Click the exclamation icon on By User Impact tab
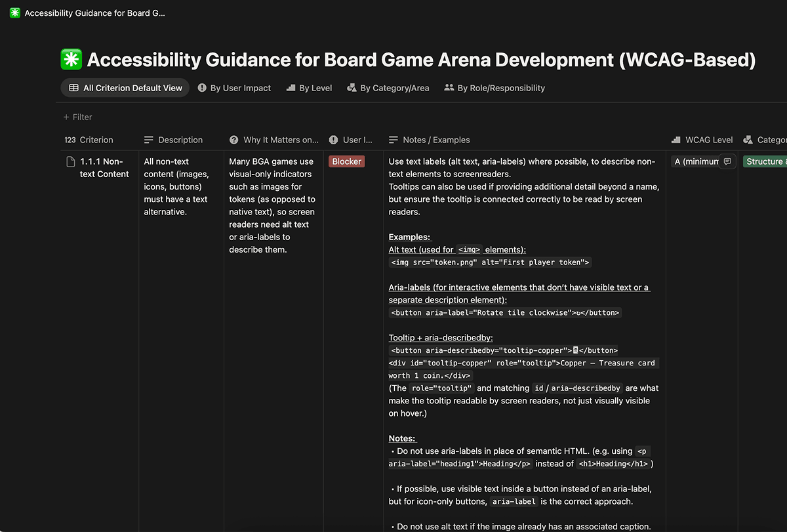Screen dimensions: 787x532 coord(201,87)
